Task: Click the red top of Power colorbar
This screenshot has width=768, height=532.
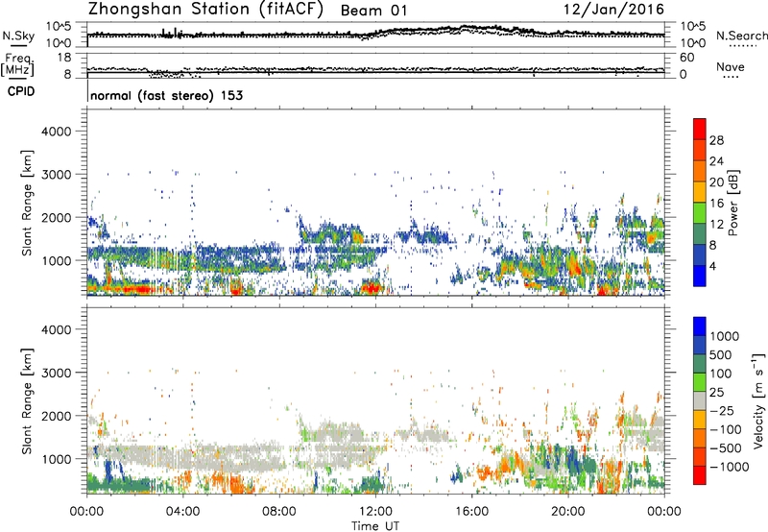Action: click(x=700, y=129)
